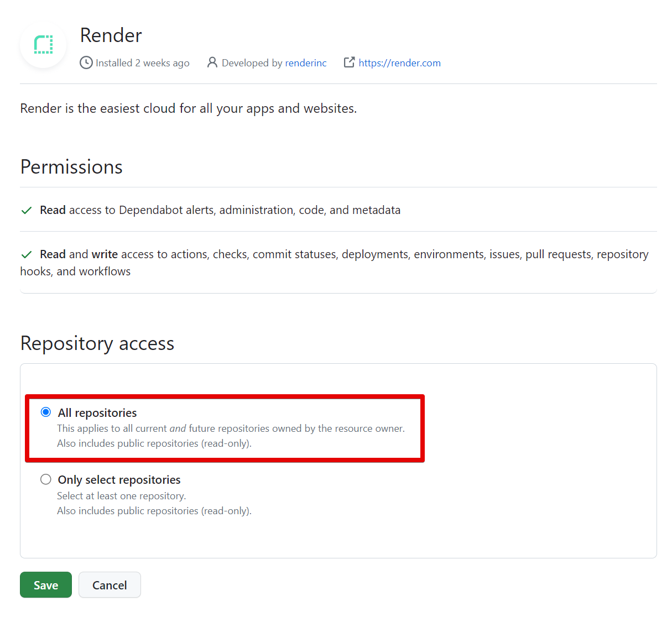The height and width of the screenshot is (622, 672).
Task: Visit the https://render.com link
Action: [399, 62]
